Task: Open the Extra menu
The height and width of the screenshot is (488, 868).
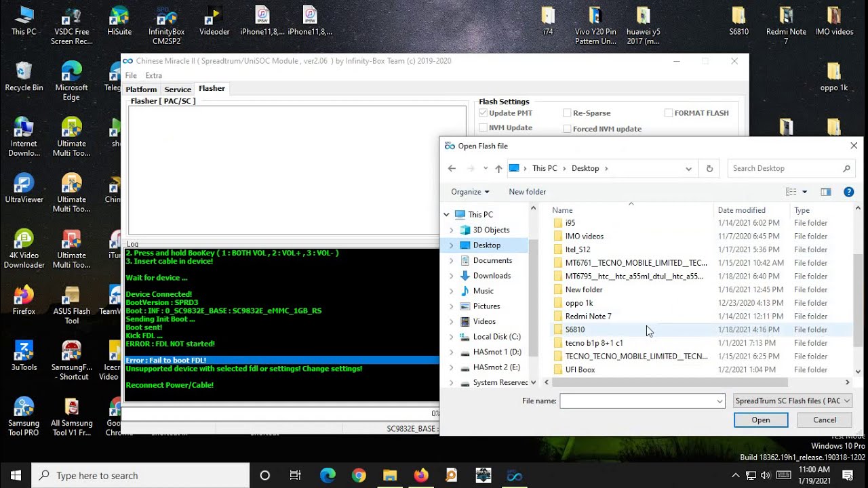Action: (154, 75)
